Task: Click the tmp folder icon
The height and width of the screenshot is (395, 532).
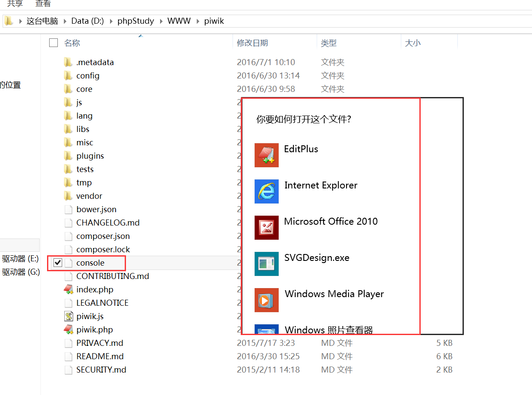Action: click(x=68, y=182)
